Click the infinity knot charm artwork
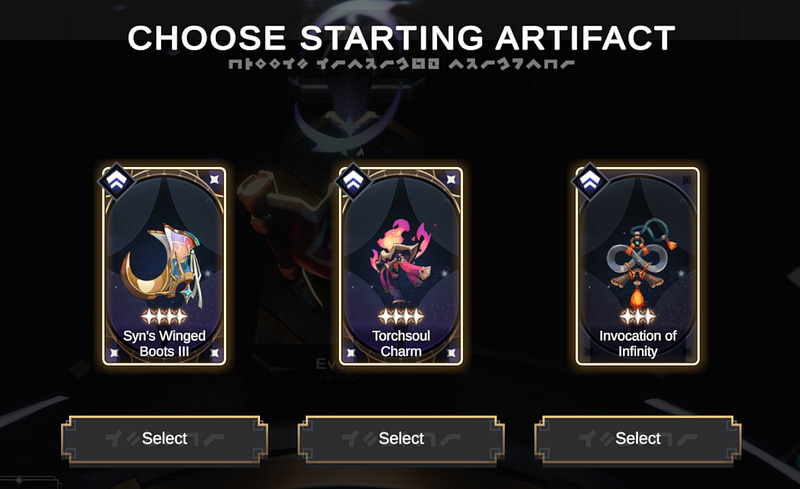This screenshot has width=800, height=489. click(638, 264)
